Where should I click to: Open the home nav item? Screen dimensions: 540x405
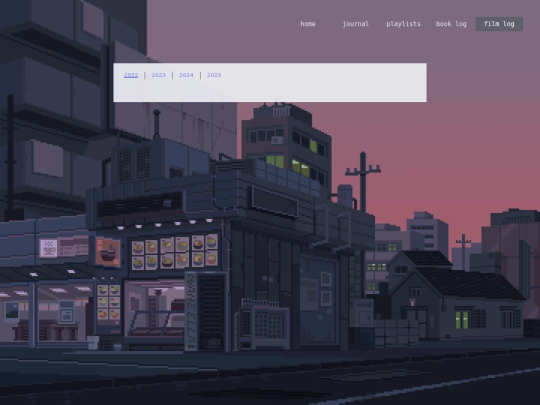[x=308, y=24]
